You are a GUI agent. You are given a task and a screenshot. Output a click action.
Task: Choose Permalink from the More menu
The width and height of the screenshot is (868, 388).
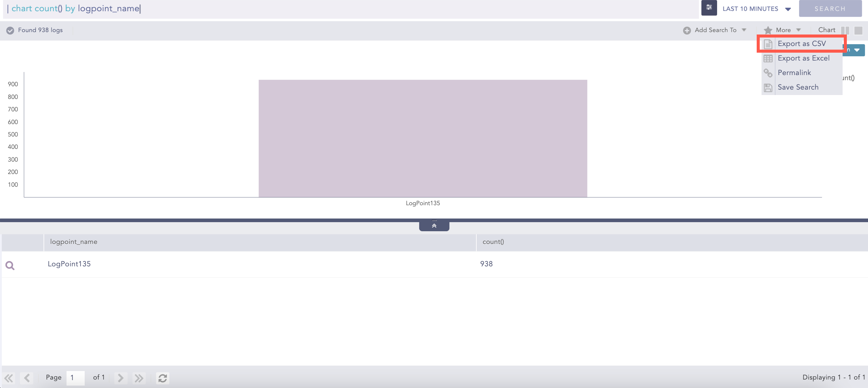pos(794,73)
